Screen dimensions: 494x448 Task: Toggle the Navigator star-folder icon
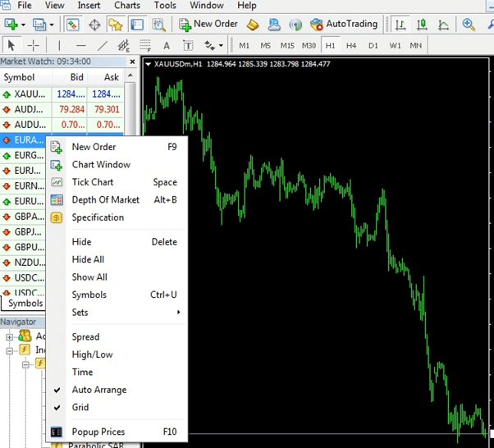(116, 25)
